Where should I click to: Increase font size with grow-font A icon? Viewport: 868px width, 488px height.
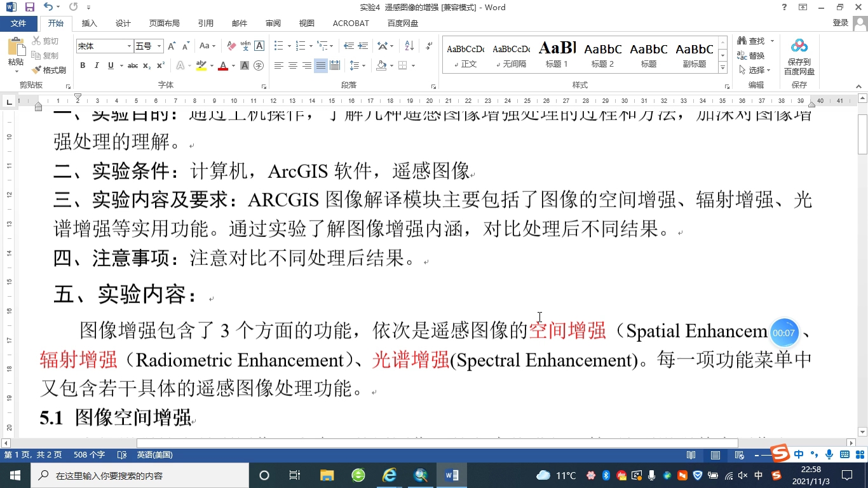[172, 46]
